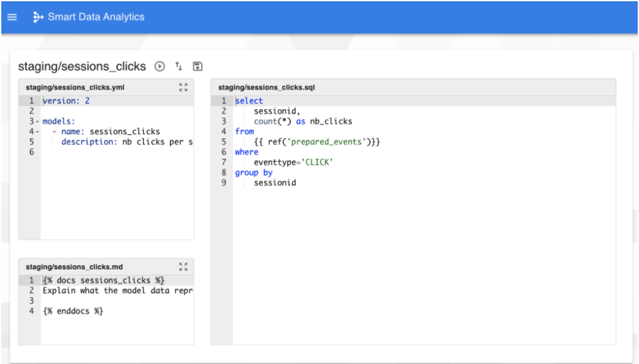Select the staging/sessions_clicks.md panel header
Viewport: 639px width, 364px height.
74,266
